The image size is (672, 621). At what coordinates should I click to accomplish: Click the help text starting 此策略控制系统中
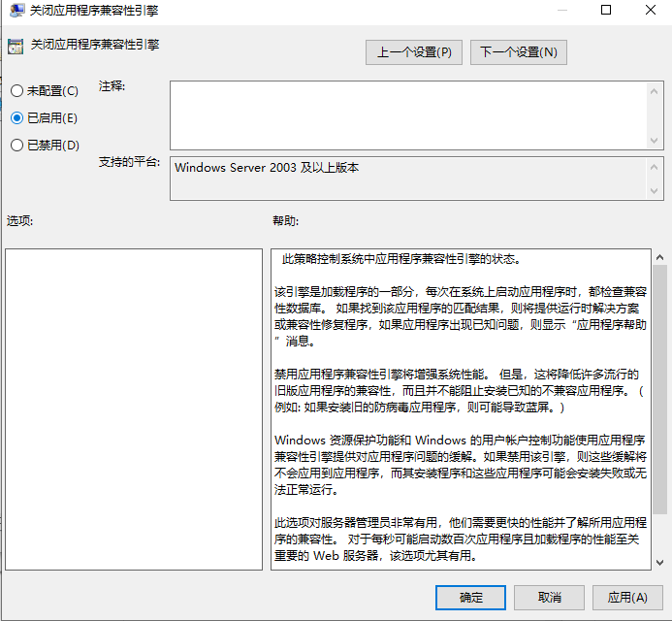(401, 259)
